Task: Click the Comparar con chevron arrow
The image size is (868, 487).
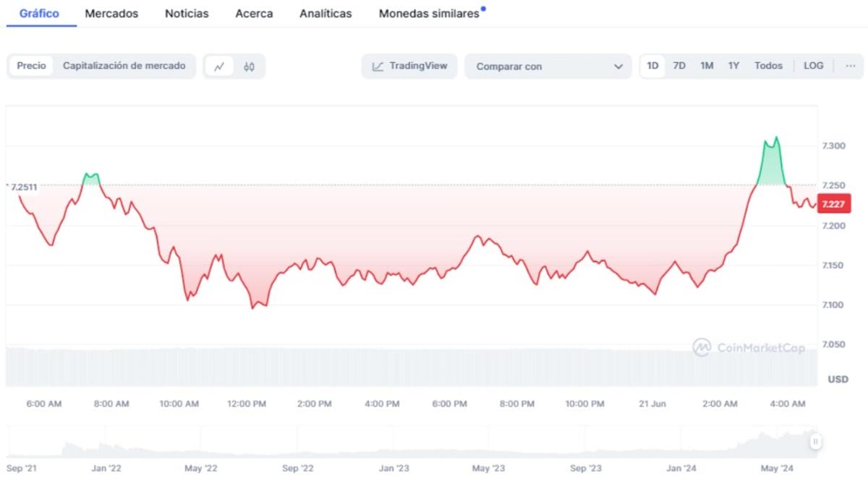Action: pyautogui.click(x=618, y=67)
